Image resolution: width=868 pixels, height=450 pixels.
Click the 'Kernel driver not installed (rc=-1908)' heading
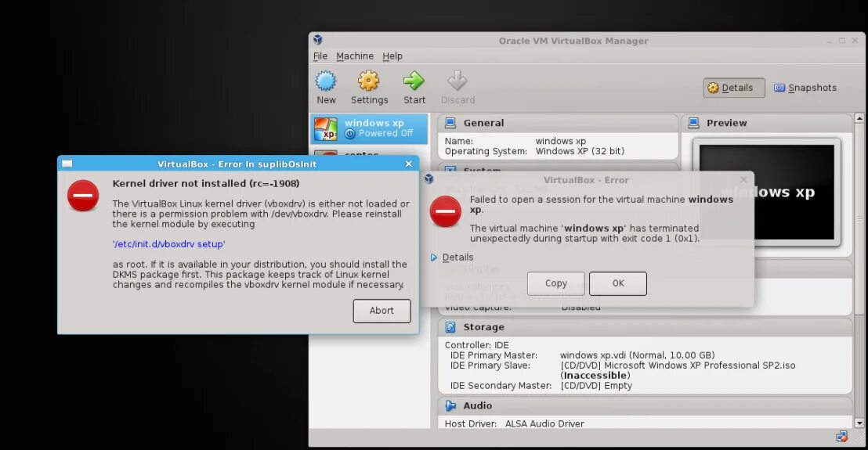coord(206,184)
